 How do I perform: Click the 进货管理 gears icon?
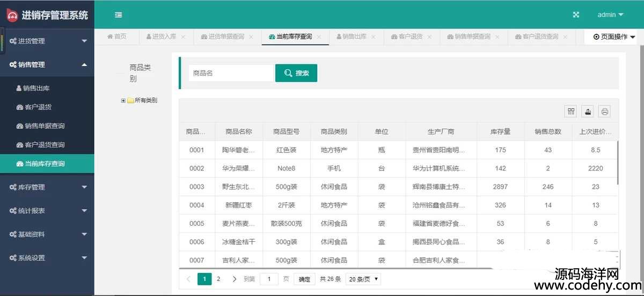tap(13, 41)
